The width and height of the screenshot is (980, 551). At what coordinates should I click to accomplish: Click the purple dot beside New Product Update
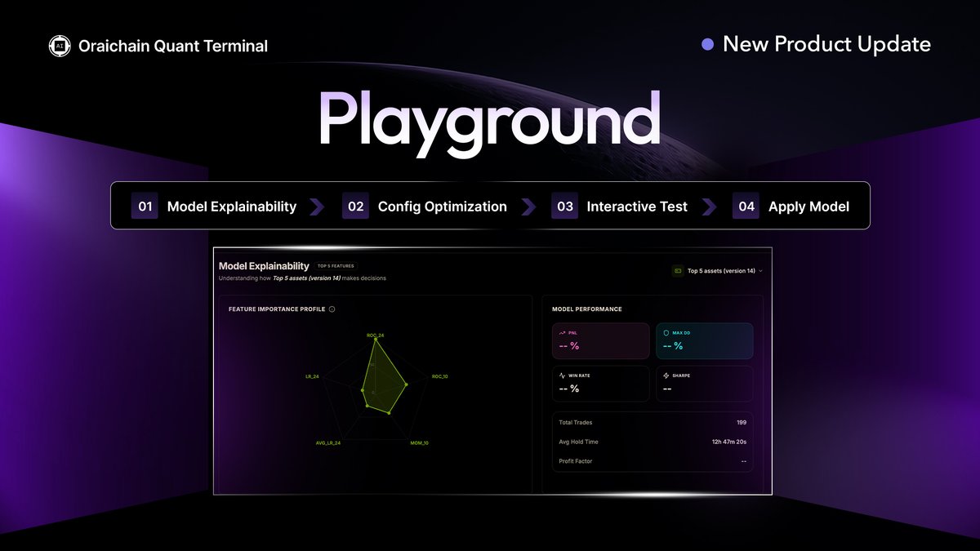click(x=708, y=44)
